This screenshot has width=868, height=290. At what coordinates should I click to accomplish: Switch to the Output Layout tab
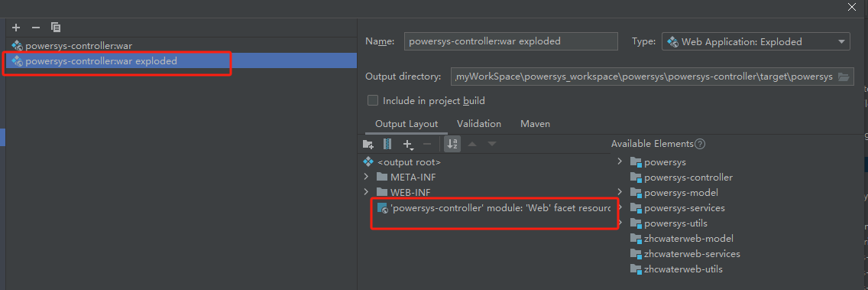[406, 124]
